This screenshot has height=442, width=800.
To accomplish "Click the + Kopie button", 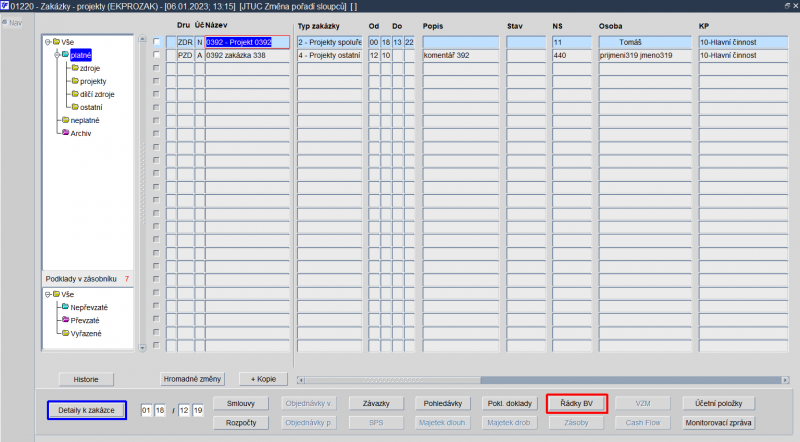I will coord(263,379).
